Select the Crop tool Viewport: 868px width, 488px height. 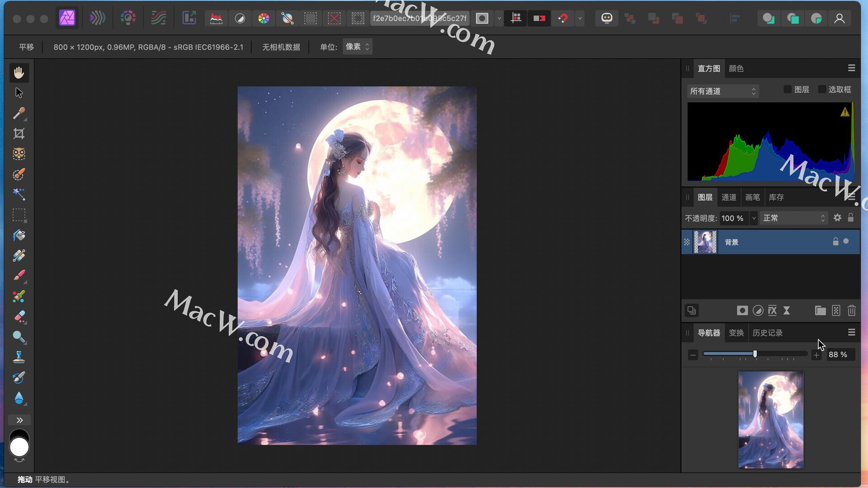pos(19,134)
